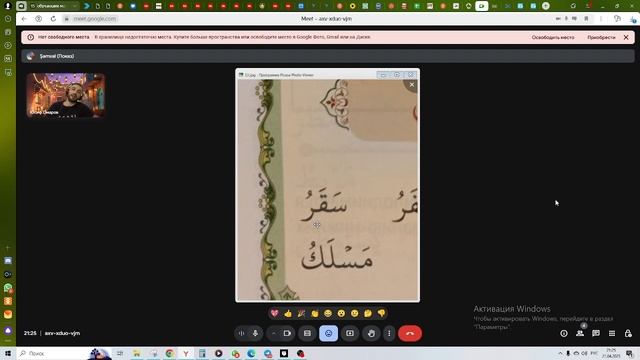Start presenting your screen
This screenshot has width=640, height=360.
pos(350,333)
